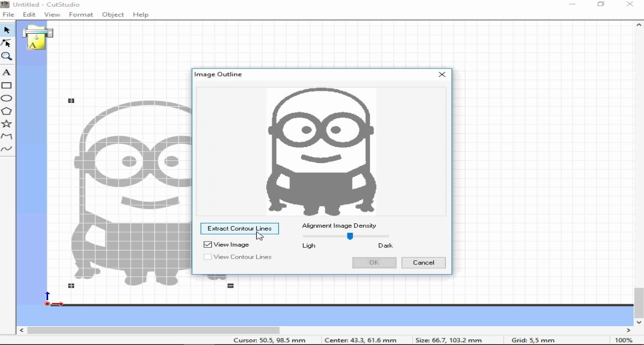Click the vertical scrollbar thumb
This screenshot has width=644, height=345.
tap(638, 302)
